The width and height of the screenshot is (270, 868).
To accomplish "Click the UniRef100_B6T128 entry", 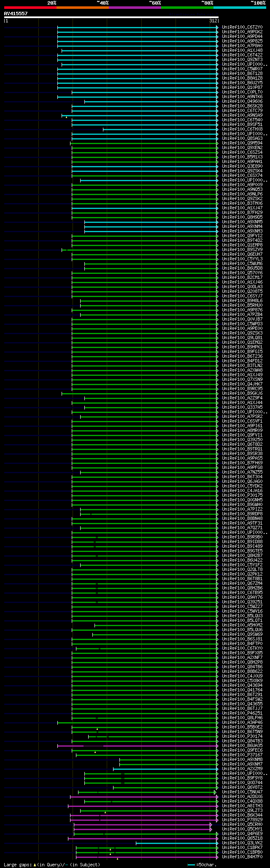I will [242, 74].
